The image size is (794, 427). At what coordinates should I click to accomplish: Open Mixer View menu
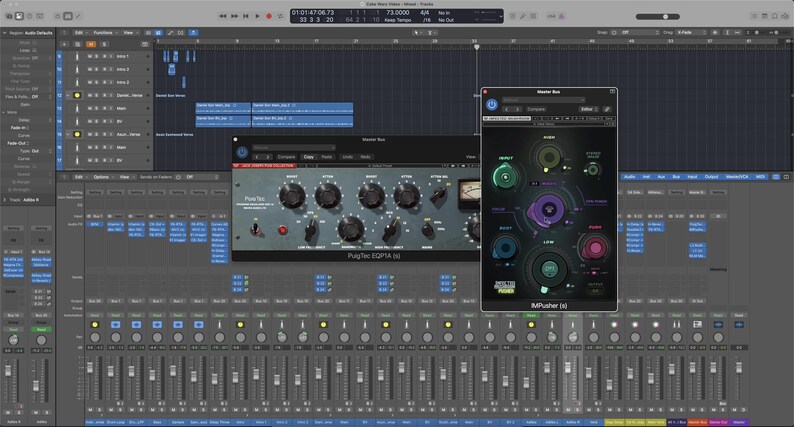point(126,177)
